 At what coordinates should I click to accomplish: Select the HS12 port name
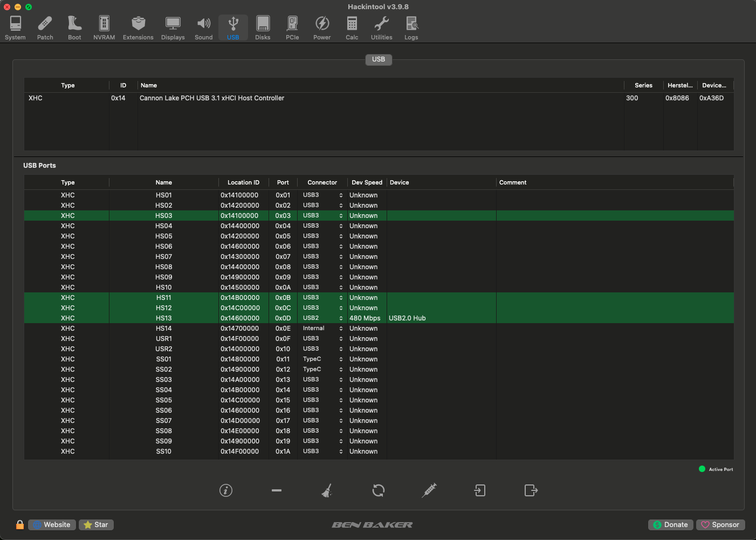(x=164, y=308)
